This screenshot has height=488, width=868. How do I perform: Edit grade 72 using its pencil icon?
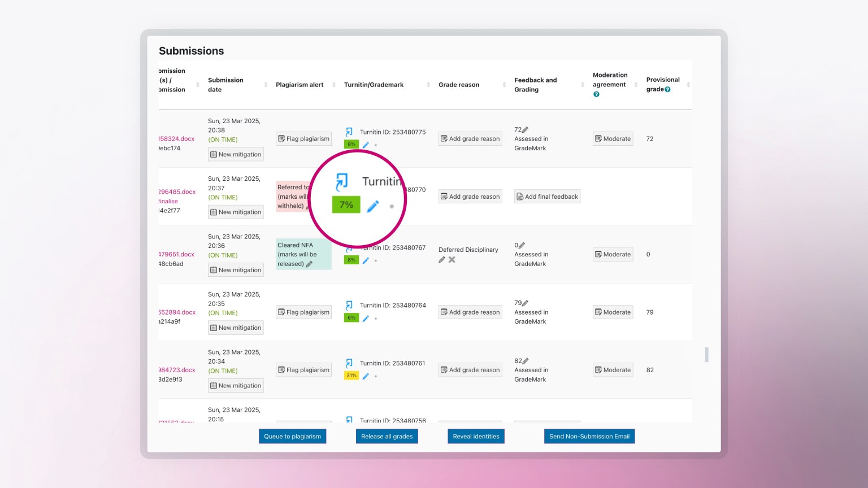coord(525,130)
